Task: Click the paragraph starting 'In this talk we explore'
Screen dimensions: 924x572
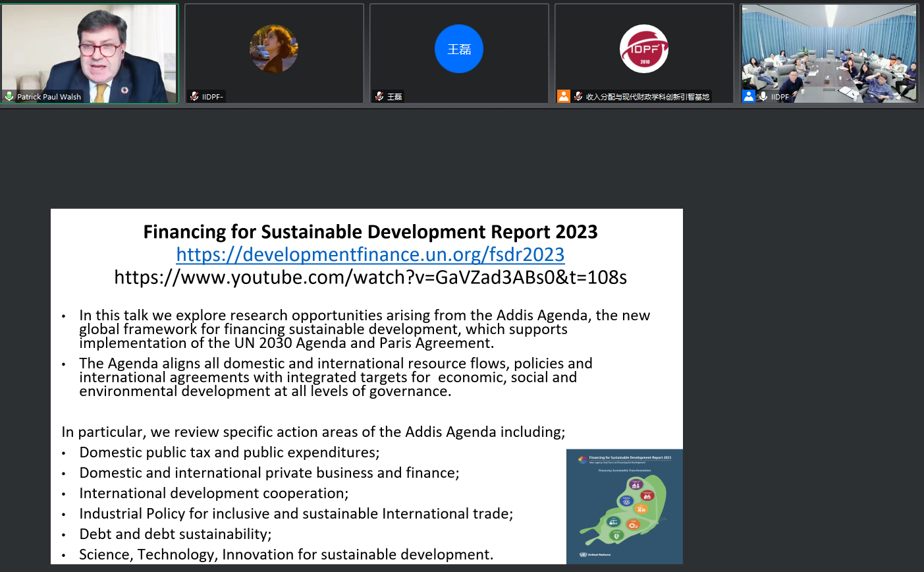Action: pyautogui.click(x=364, y=329)
